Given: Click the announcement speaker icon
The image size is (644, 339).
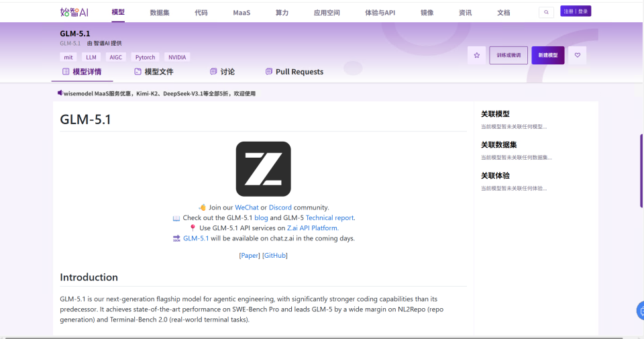Looking at the screenshot, I should pyautogui.click(x=60, y=93).
